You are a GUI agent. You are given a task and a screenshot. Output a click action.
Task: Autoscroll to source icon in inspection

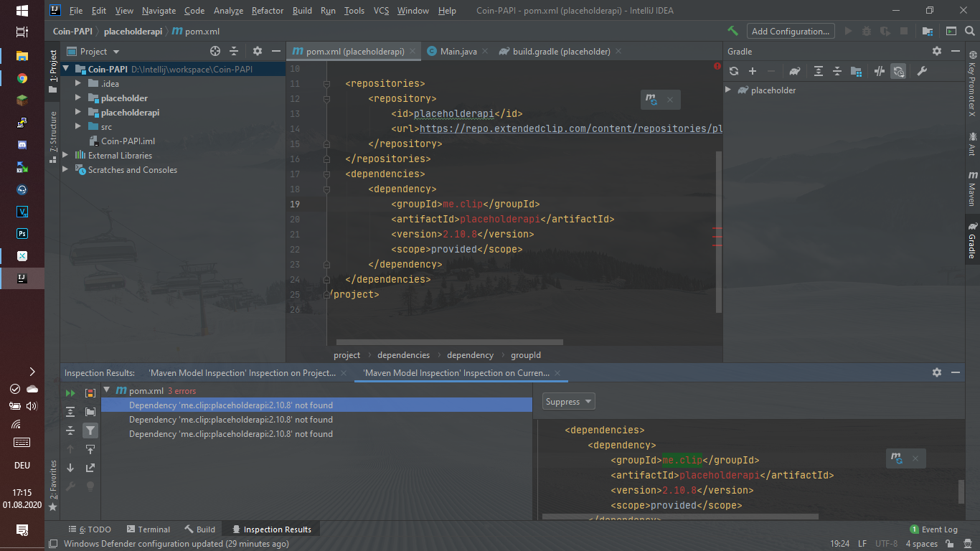point(90,448)
